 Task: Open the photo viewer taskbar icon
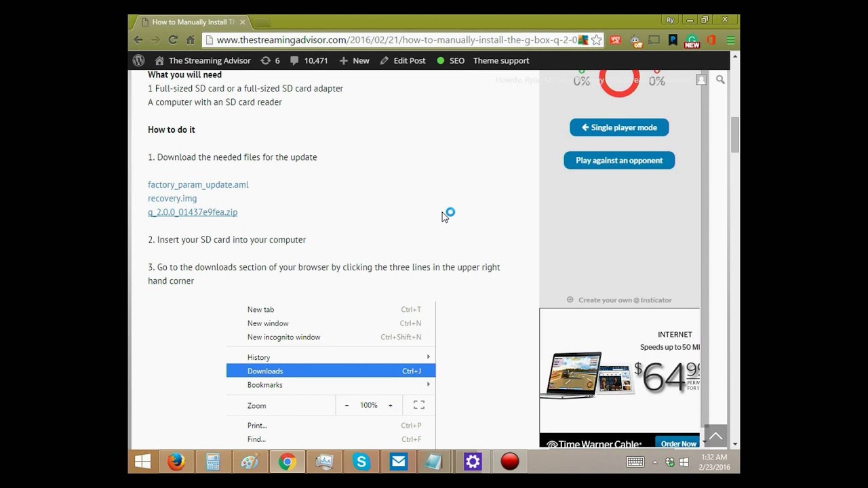click(324, 462)
